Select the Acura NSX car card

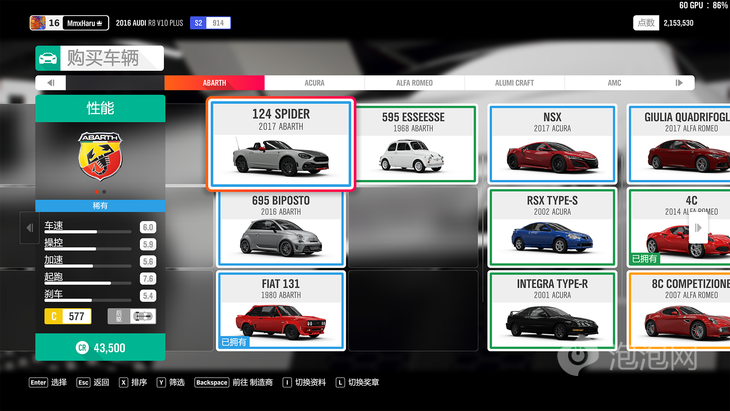pyautogui.click(x=552, y=144)
